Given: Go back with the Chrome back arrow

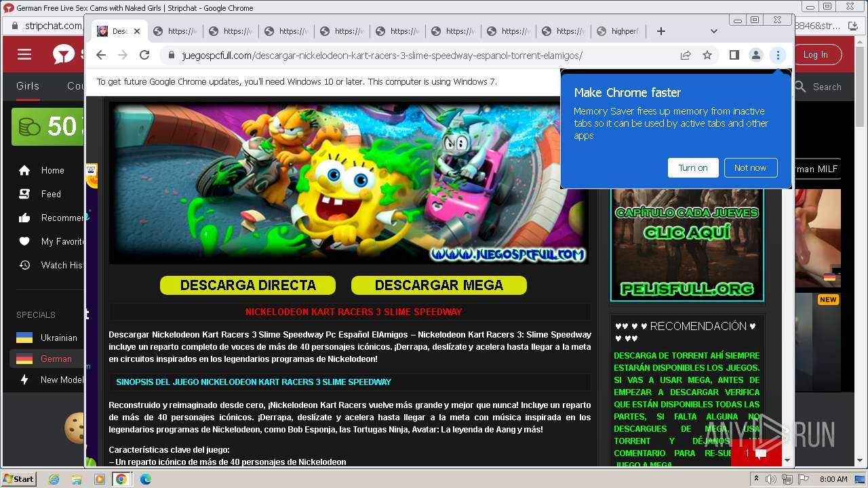Looking at the screenshot, I should (101, 55).
